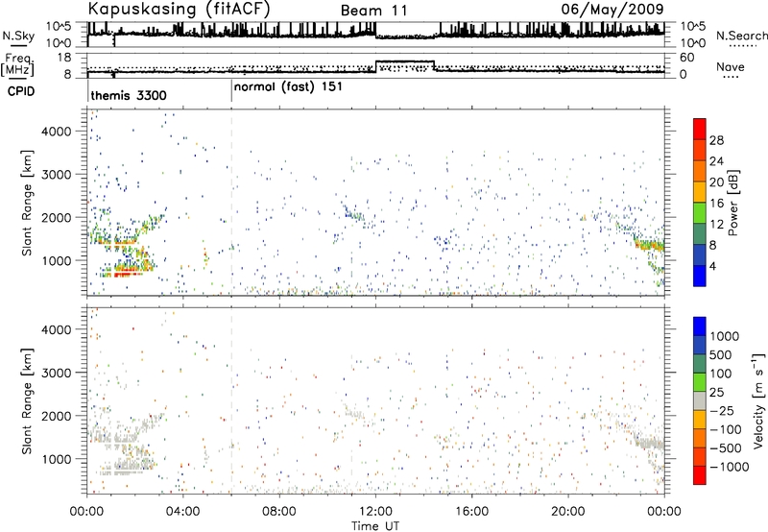Click the 'Slant Range [km]' label of the power panel
Image resolution: width=768 pixels, height=532 pixels.
[27, 203]
